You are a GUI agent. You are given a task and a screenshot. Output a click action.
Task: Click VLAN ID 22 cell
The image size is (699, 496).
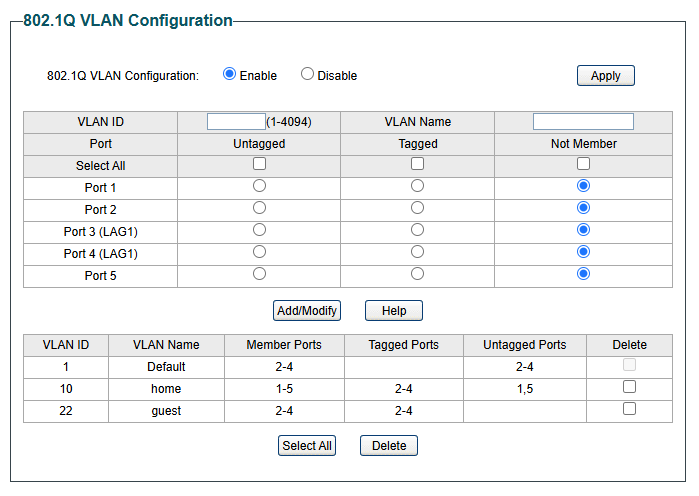click(x=66, y=411)
